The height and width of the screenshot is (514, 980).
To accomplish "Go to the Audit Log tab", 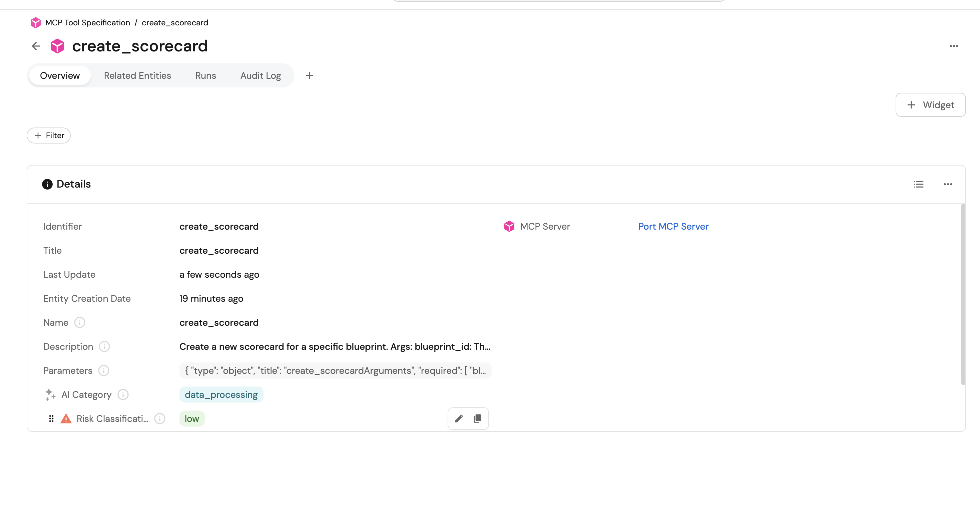I will 261,75.
